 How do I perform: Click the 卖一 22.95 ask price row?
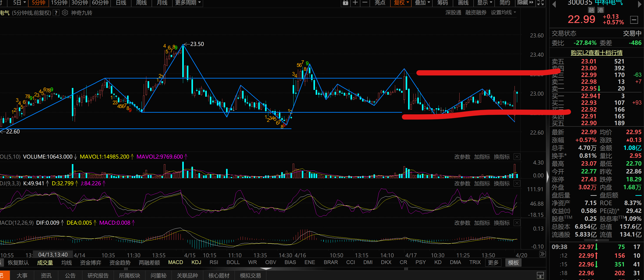click(x=596, y=88)
